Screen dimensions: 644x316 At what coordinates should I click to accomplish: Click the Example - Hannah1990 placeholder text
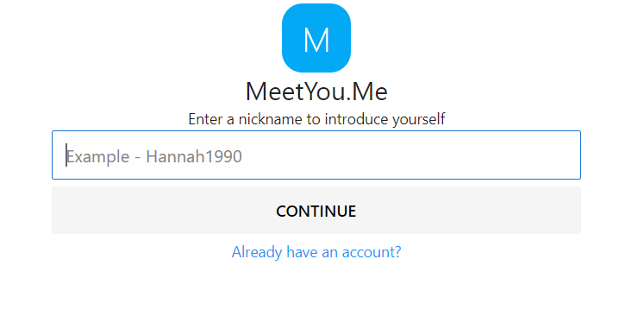[154, 157]
